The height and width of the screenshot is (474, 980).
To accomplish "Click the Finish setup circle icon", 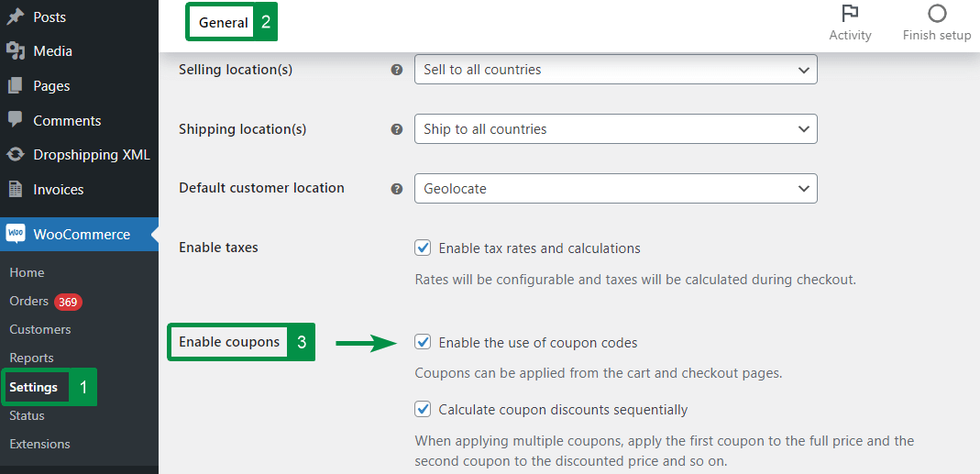I will pyautogui.click(x=936, y=14).
